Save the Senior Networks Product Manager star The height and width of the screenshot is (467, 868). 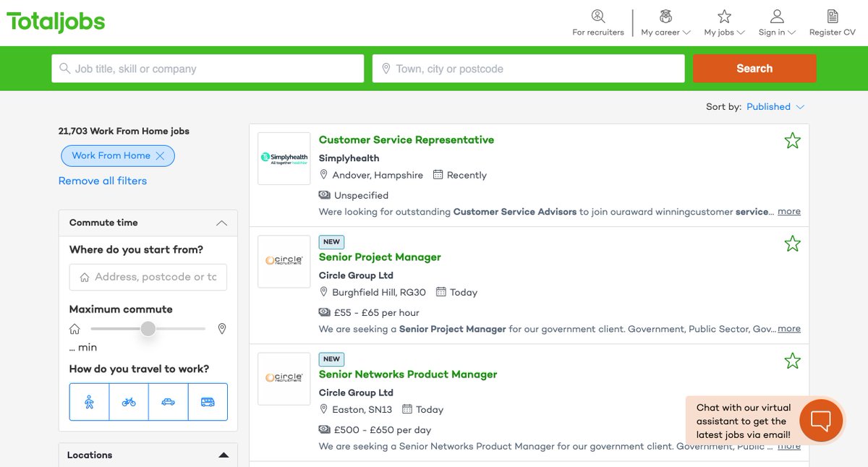tap(793, 361)
